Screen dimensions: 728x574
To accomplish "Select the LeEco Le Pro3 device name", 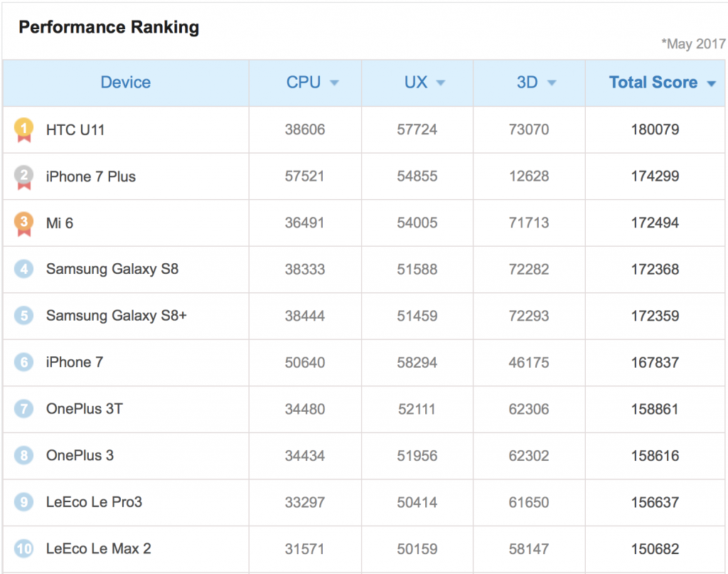I will [95, 502].
